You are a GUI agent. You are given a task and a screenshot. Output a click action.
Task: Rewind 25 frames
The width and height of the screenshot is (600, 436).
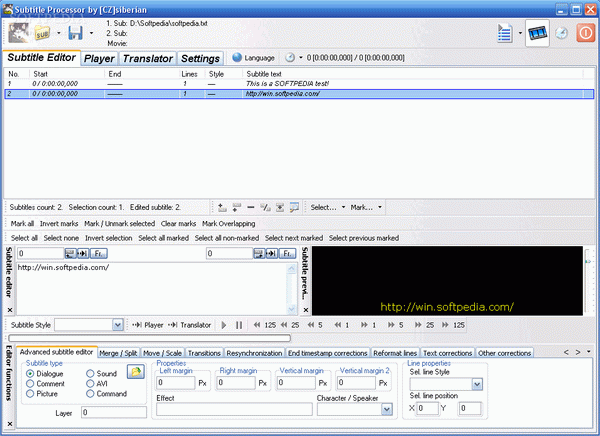pyautogui.click(x=290, y=325)
